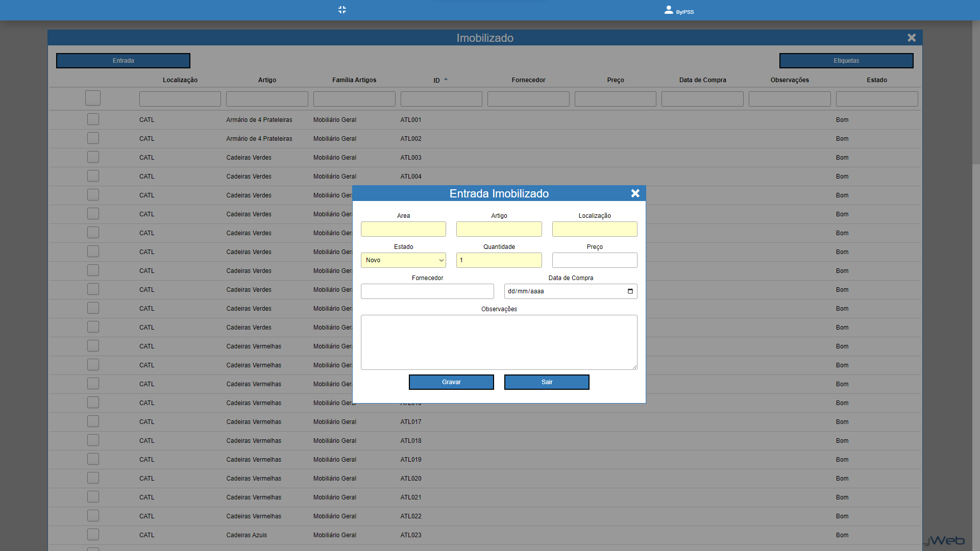
Task: Click the Artigo yellow field in dialog
Action: (499, 229)
